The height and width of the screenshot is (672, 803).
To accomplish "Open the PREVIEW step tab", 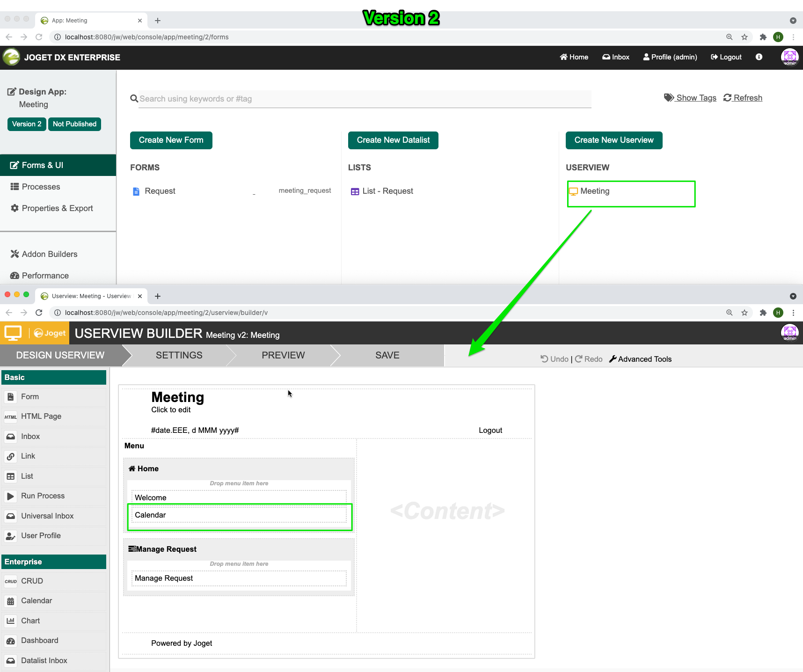I will 283,355.
